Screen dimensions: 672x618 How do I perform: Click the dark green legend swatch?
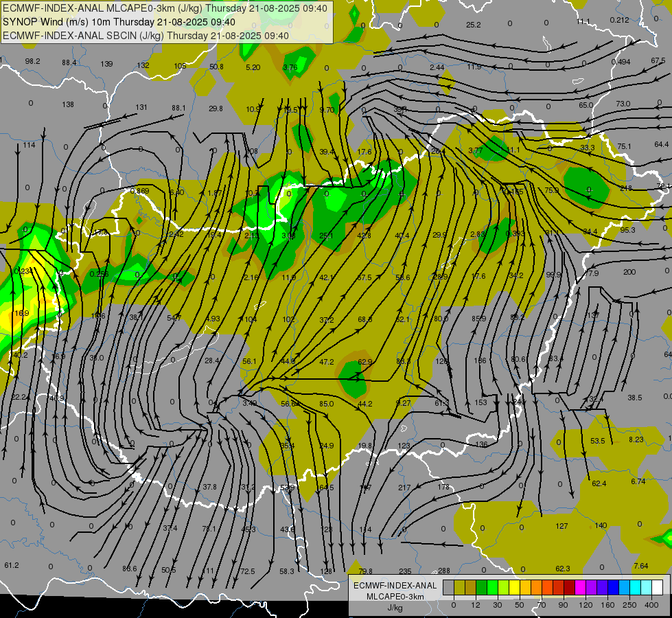(482, 587)
